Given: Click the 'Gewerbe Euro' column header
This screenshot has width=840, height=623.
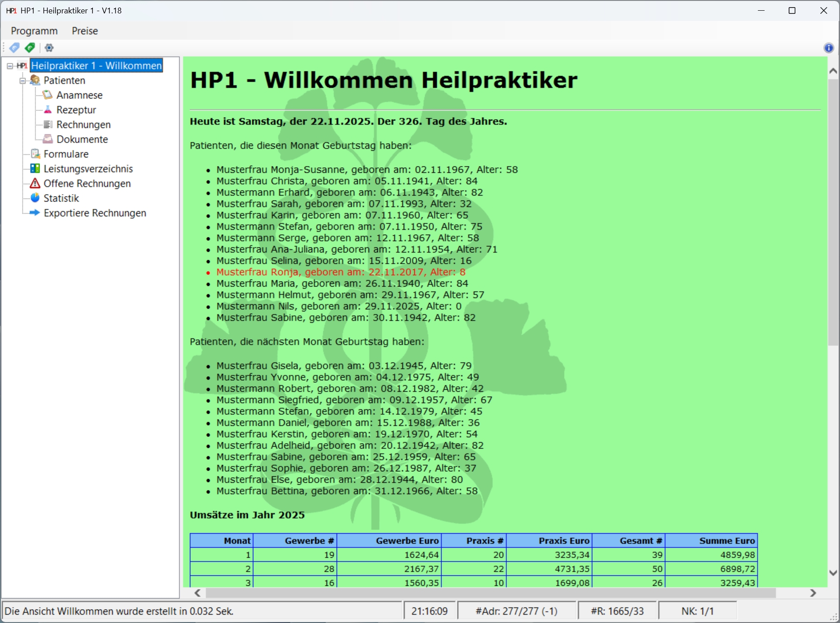Looking at the screenshot, I should click(x=389, y=541).
